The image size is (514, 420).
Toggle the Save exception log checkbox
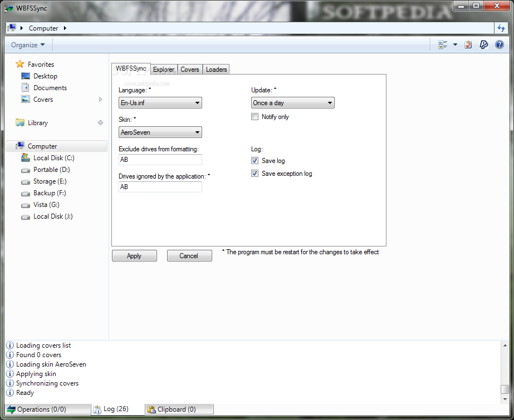coord(254,173)
